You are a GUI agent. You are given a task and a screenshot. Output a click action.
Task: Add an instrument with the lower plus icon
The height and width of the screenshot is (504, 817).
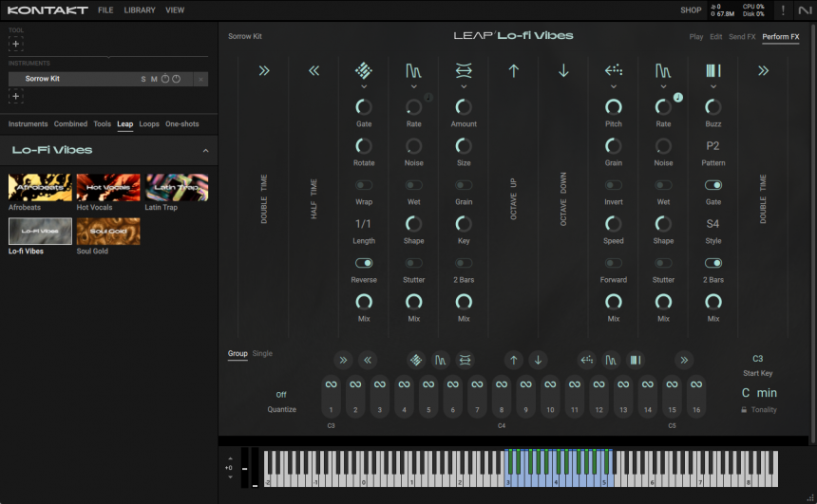(x=15, y=96)
